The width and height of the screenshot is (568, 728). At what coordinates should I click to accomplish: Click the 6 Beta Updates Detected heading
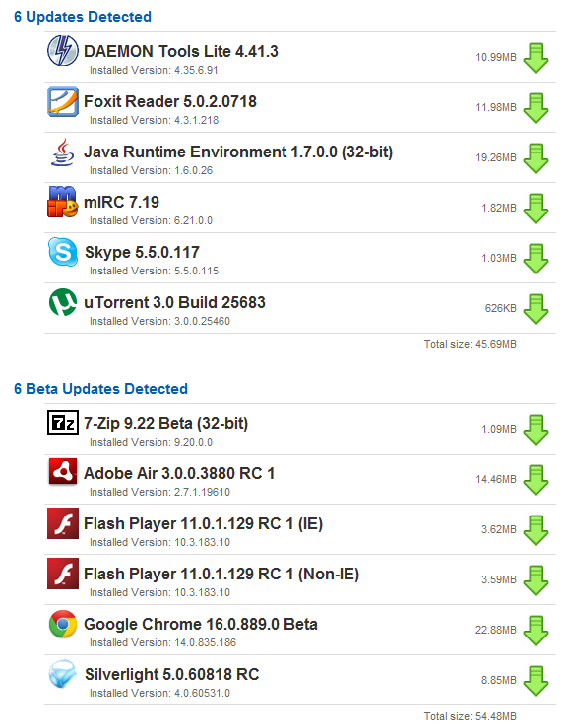click(100, 389)
